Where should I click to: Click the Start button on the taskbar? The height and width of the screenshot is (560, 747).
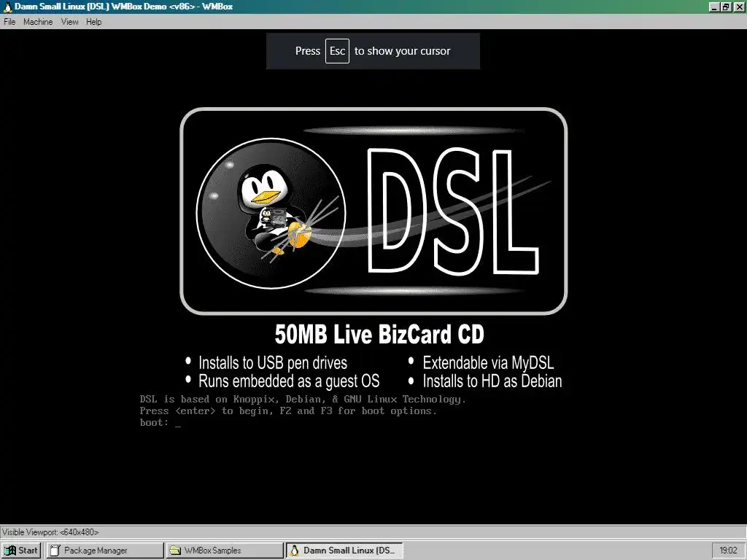pyautogui.click(x=21, y=551)
